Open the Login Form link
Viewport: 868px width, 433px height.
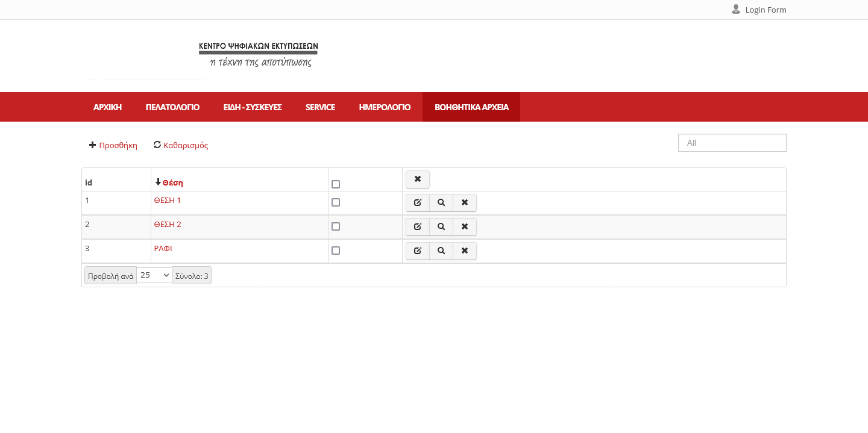click(765, 10)
